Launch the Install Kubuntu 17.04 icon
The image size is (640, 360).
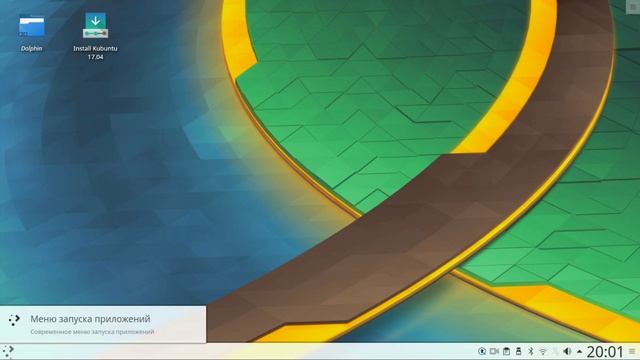click(96, 25)
